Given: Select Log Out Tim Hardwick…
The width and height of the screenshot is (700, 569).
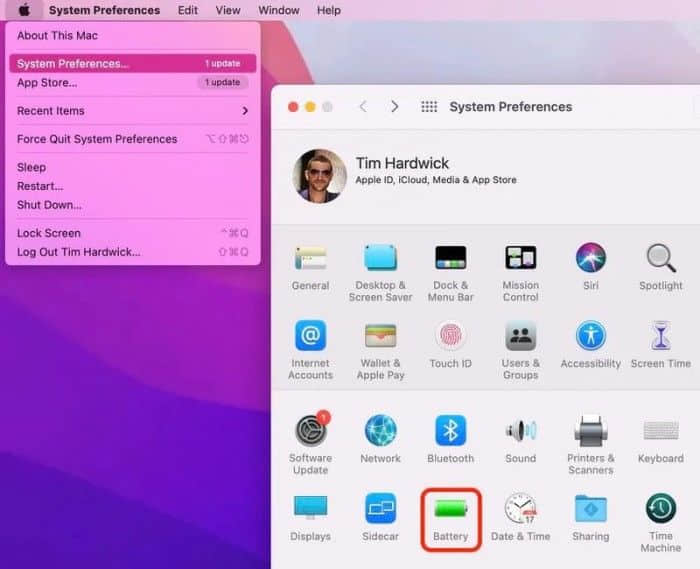Looking at the screenshot, I should pos(133,252).
